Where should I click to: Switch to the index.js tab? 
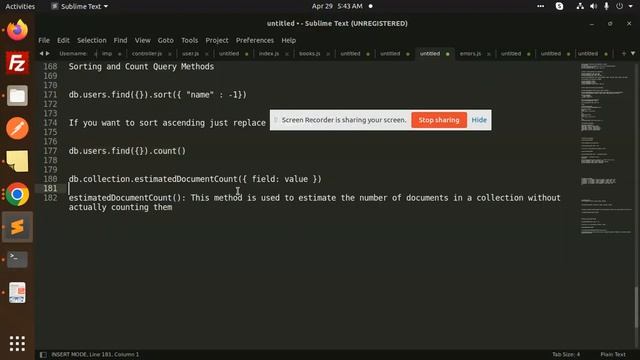point(269,53)
